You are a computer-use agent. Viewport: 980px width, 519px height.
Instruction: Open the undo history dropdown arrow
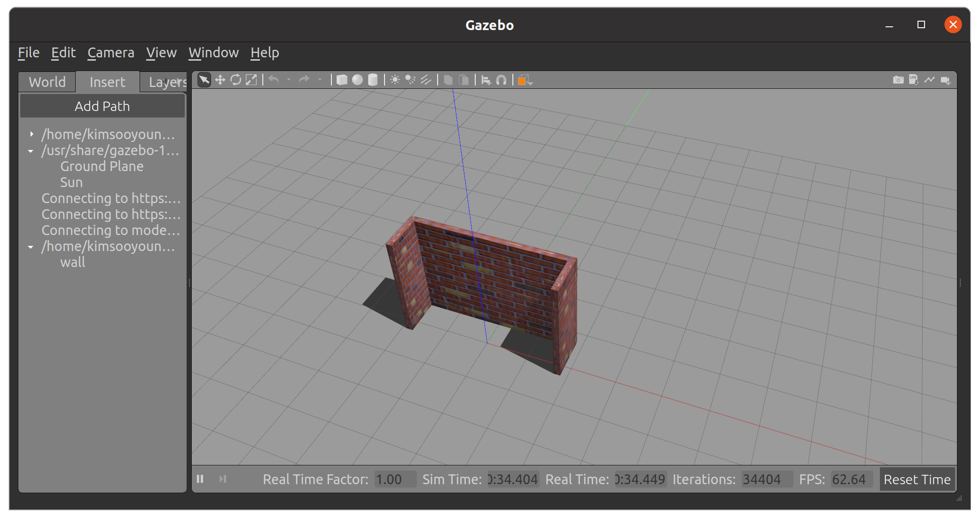(289, 80)
